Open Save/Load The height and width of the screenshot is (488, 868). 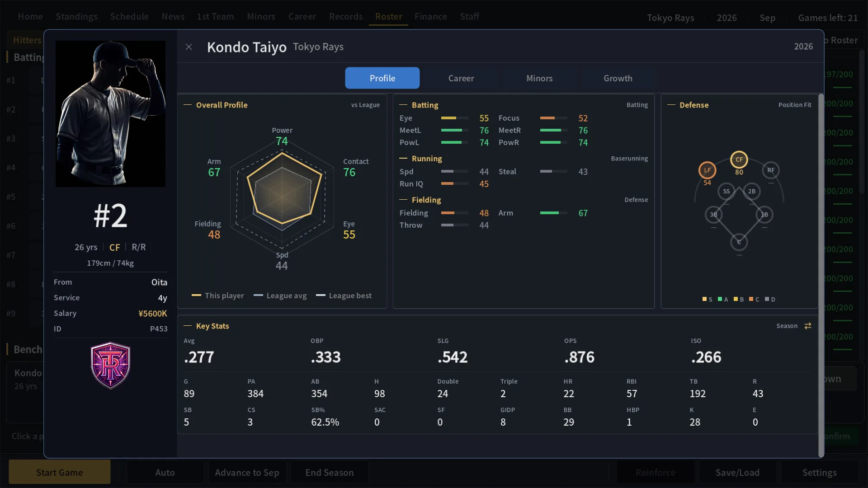click(737, 472)
